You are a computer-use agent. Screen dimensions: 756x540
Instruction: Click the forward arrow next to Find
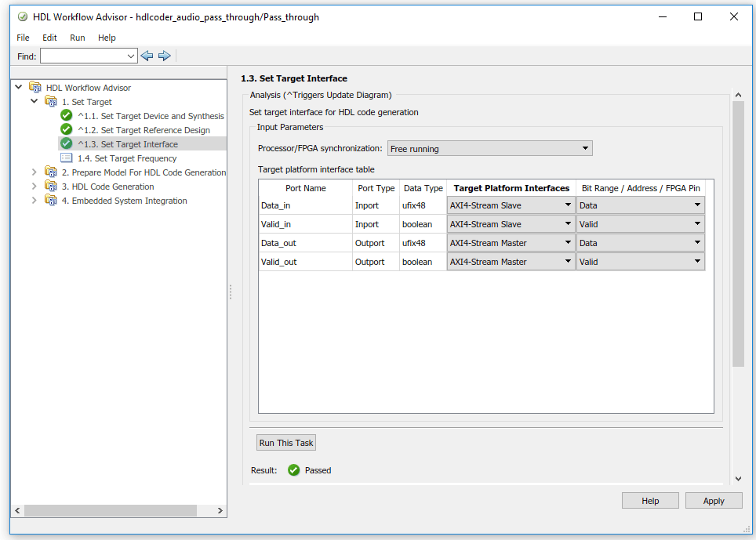click(165, 56)
